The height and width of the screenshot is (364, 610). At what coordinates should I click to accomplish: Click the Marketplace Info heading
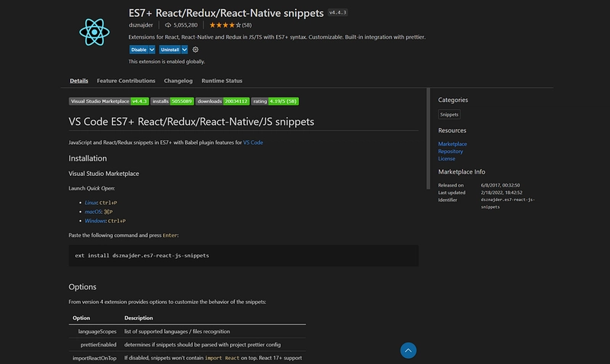pyautogui.click(x=461, y=171)
